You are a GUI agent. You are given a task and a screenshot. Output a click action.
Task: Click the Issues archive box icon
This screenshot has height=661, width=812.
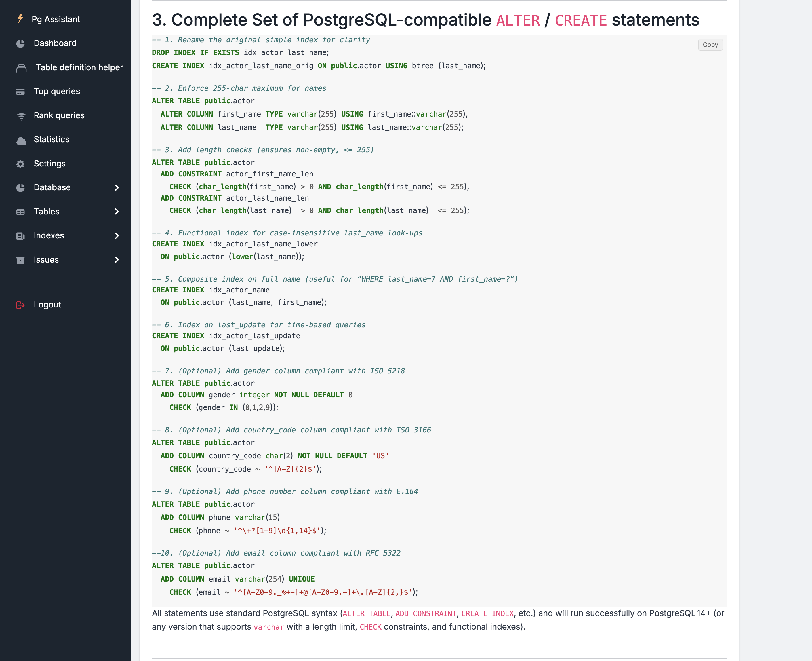pos(20,260)
